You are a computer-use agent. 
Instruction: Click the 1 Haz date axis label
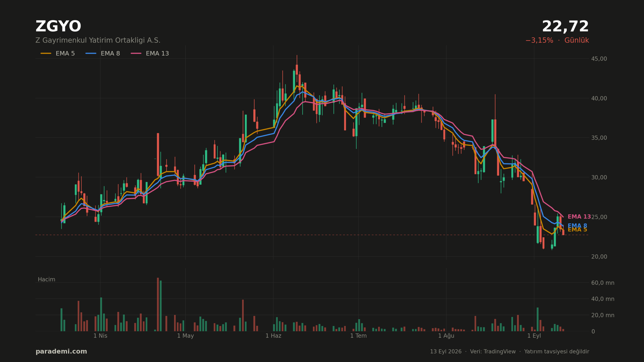(x=273, y=336)
